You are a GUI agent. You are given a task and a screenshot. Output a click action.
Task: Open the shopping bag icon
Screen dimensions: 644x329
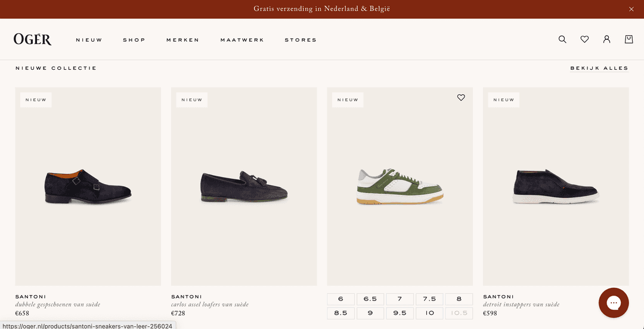pos(629,39)
